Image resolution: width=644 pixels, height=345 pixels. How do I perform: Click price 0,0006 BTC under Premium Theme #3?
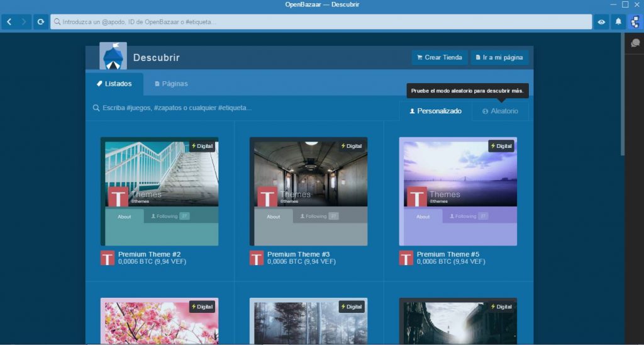tap(285, 261)
